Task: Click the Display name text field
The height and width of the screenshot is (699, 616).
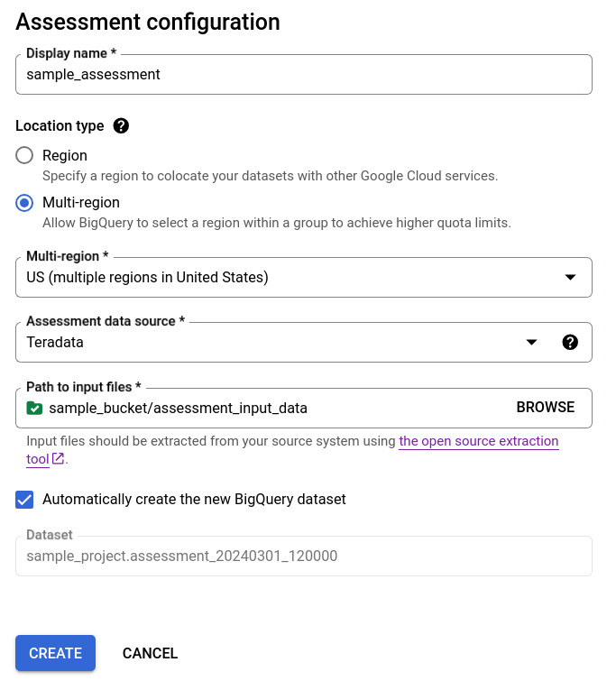Action: coord(303,75)
